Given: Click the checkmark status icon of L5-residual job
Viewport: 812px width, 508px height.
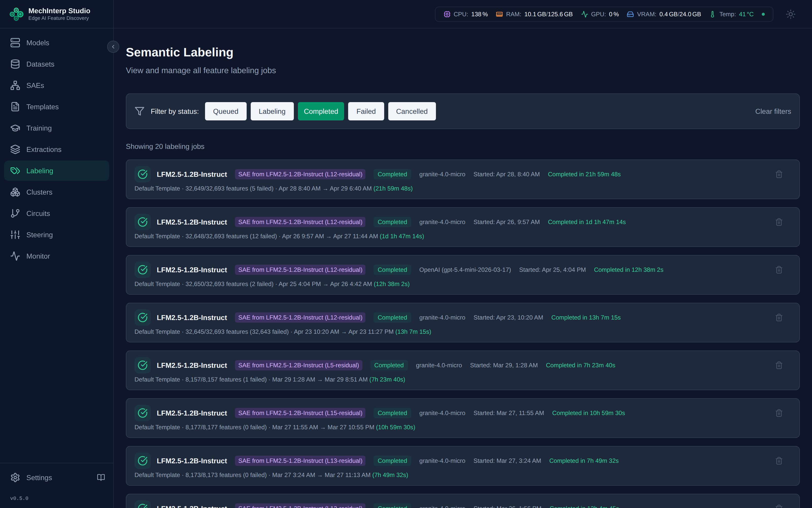Looking at the screenshot, I should pos(143,365).
